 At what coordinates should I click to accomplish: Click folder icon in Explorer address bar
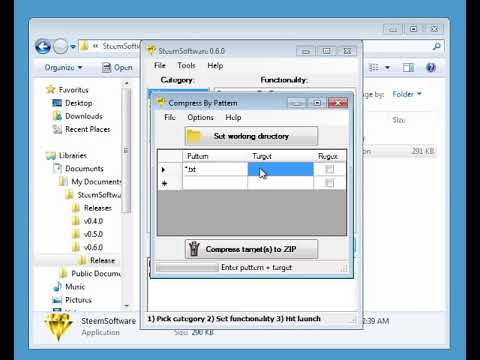pos(84,46)
